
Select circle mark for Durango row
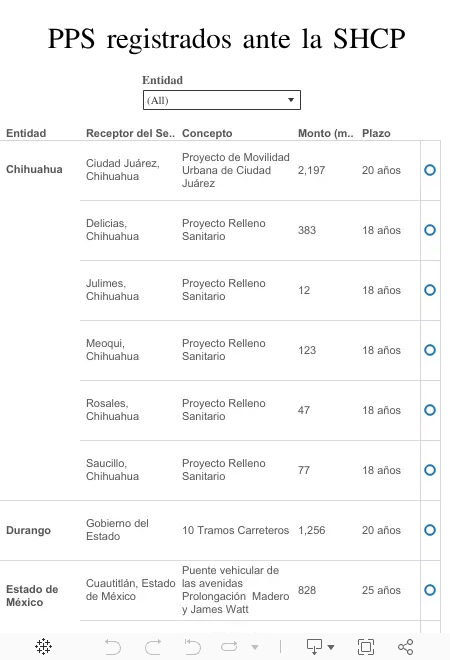[x=430, y=530]
